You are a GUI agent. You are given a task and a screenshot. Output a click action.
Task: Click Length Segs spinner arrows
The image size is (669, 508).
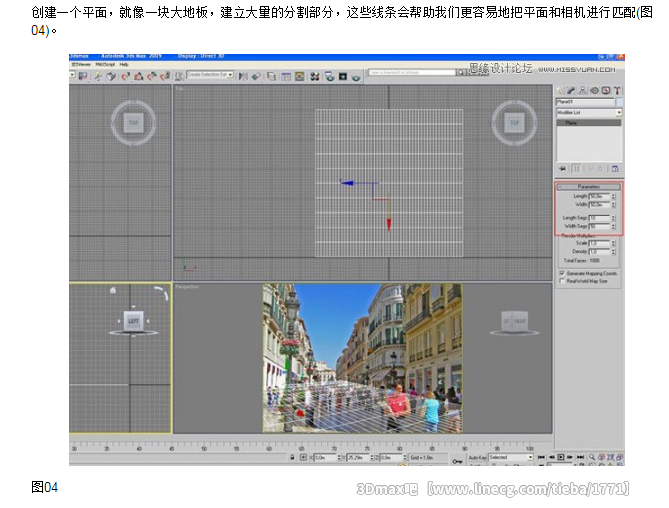[613, 218]
